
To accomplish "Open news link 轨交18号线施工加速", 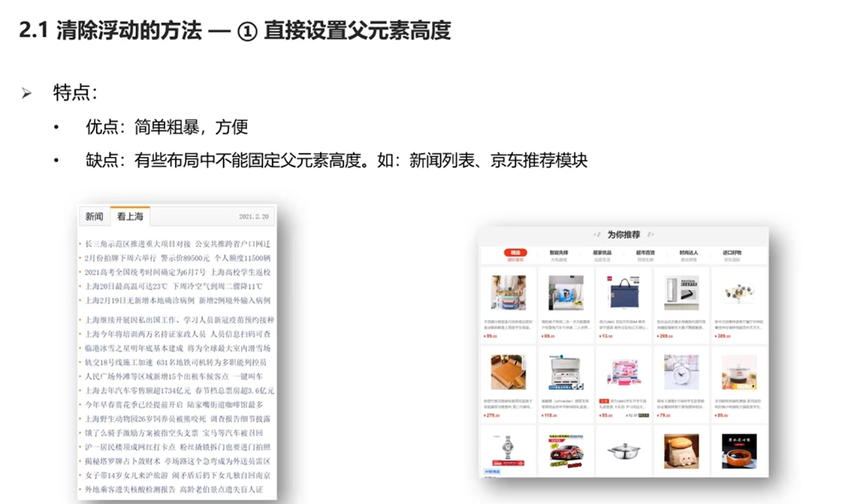I will click(x=118, y=362).
